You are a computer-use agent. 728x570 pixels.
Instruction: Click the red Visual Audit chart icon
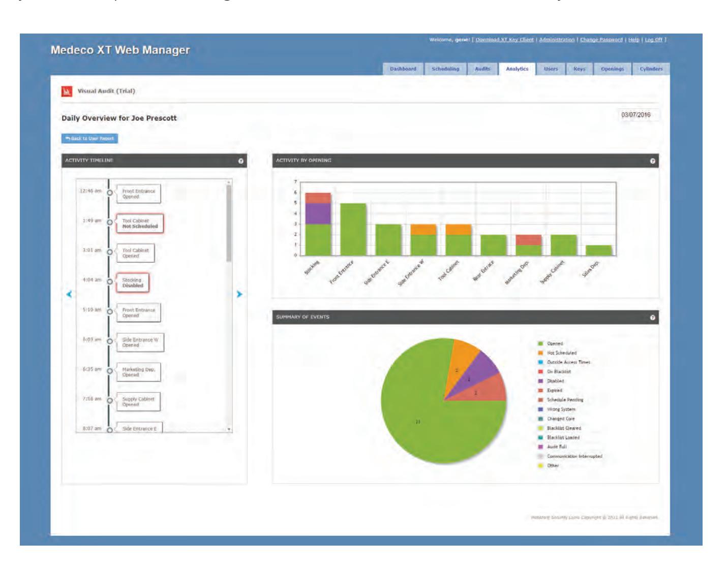[x=67, y=91]
